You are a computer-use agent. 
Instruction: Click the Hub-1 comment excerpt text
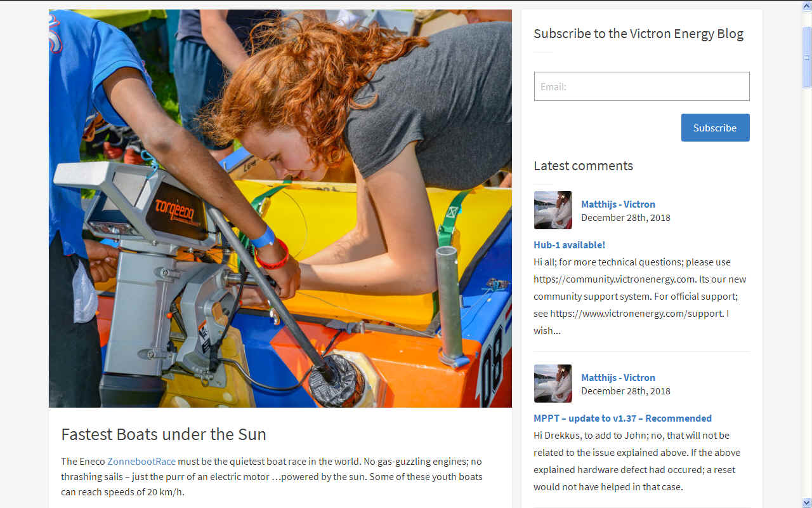pos(640,296)
